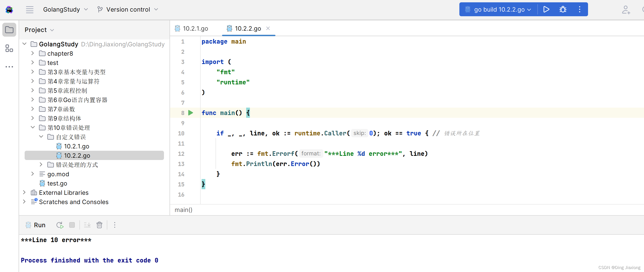Click the Stop button in Run panel

(72, 225)
